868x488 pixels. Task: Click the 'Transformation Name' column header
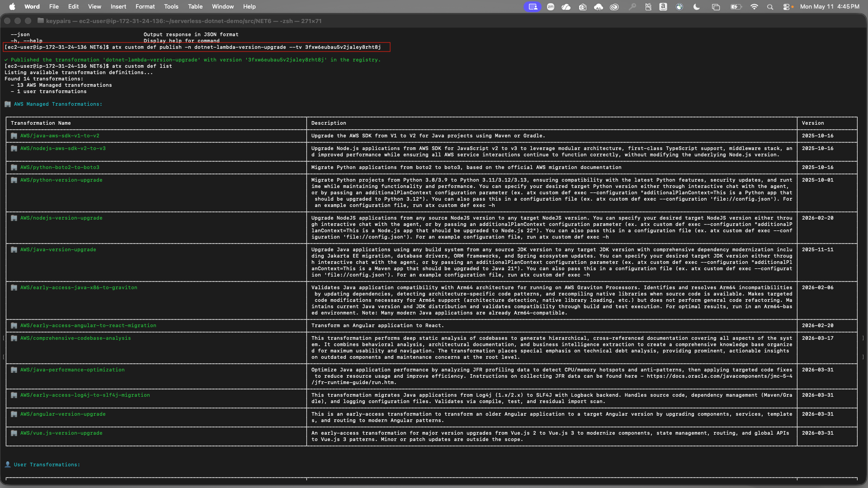point(41,123)
